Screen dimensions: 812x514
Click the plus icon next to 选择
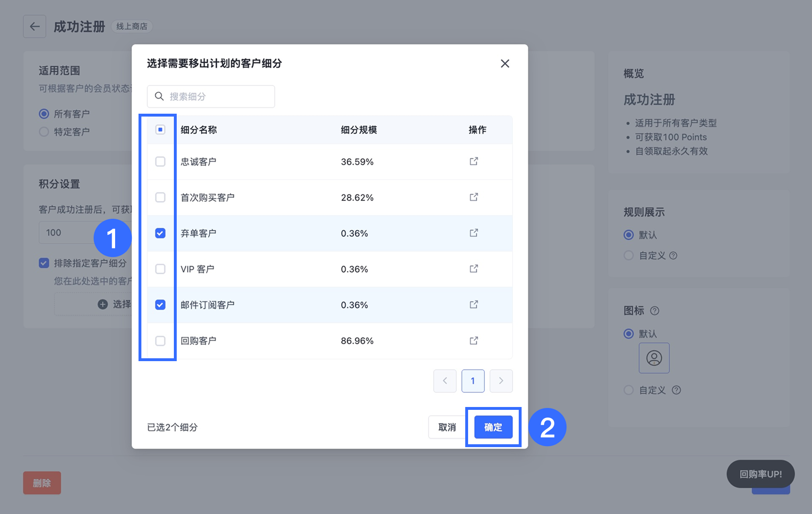pyautogui.click(x=103, y=304)
